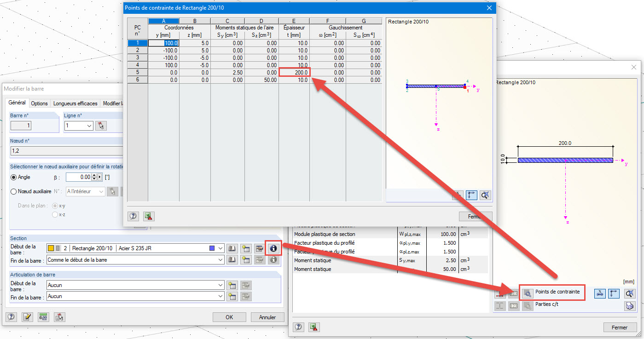Create new section for Début de la barre
644x339 pixels.
pos(246,248)
